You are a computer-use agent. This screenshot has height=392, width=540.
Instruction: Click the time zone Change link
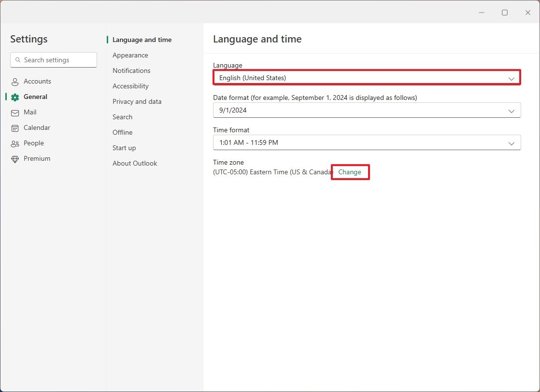[x=350, y=172]
